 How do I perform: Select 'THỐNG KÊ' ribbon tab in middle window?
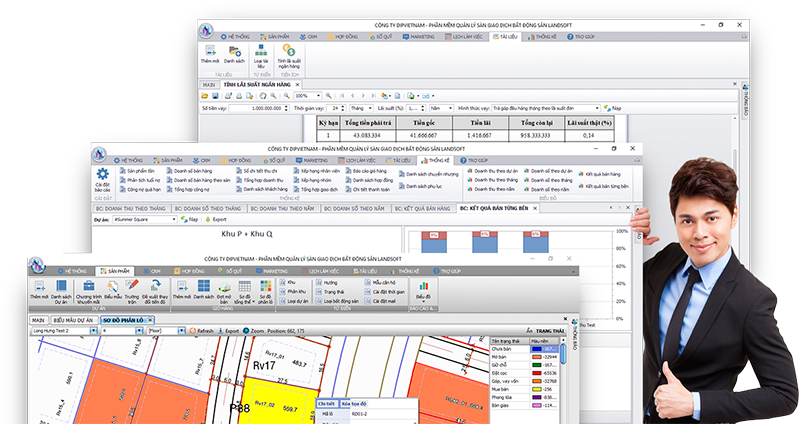(x=436, y=160)
